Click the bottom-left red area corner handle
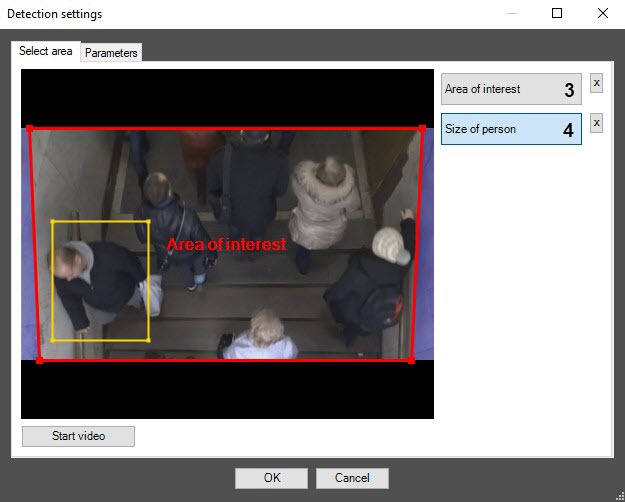 click(x=40, y=360)
